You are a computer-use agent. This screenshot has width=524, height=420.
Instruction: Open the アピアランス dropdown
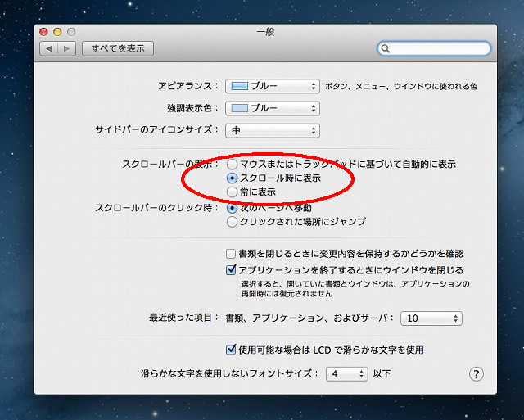[x=272, y=86]
